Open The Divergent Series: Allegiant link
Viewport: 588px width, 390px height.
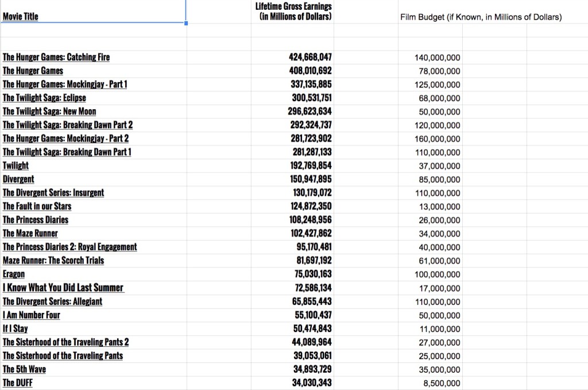coord(52,301)
